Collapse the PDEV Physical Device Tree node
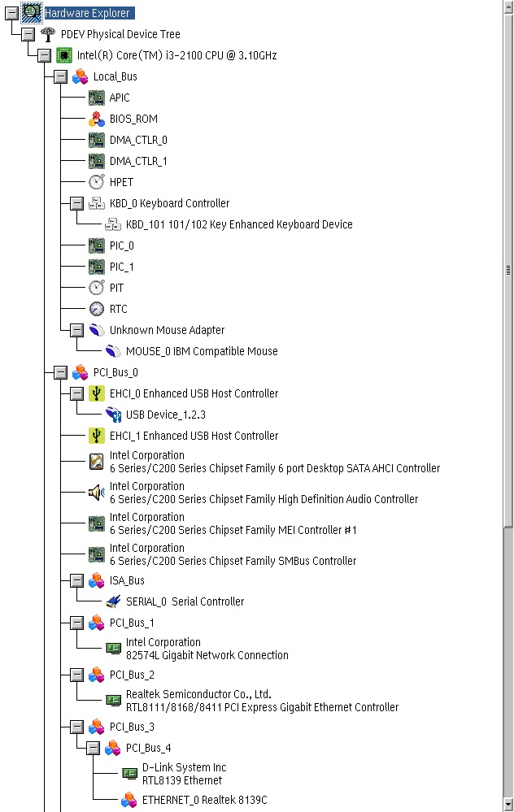Viewport: 514px width, 812px height. pos(28,34)
